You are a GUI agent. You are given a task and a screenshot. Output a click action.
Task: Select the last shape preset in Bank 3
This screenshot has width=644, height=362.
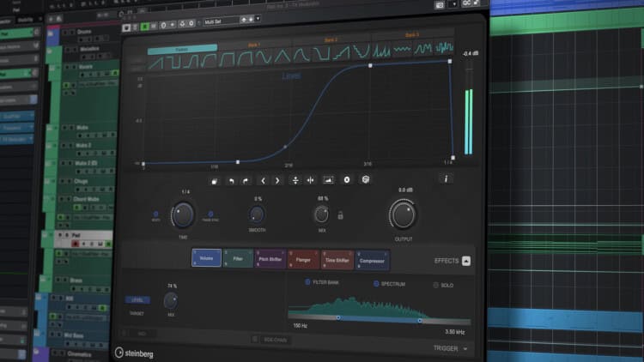point(444,47)
